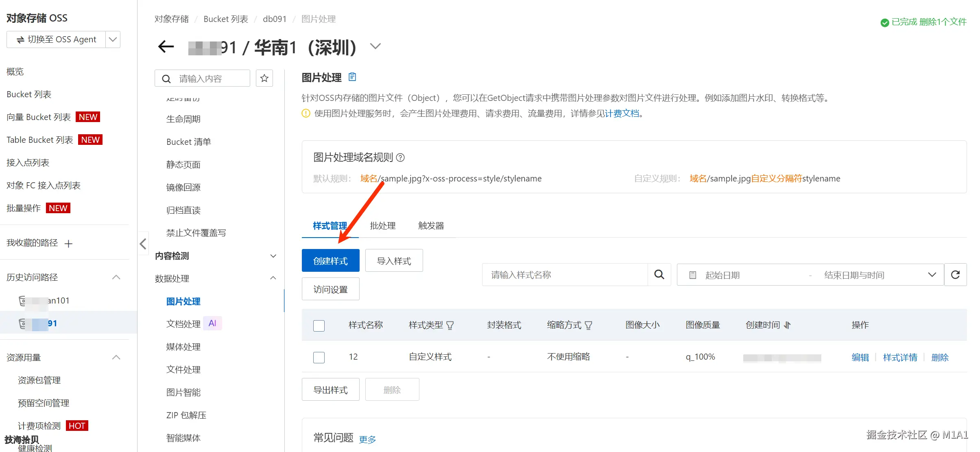Open the date range dropdown chevron
980x452 pixels.
point(932,275)
